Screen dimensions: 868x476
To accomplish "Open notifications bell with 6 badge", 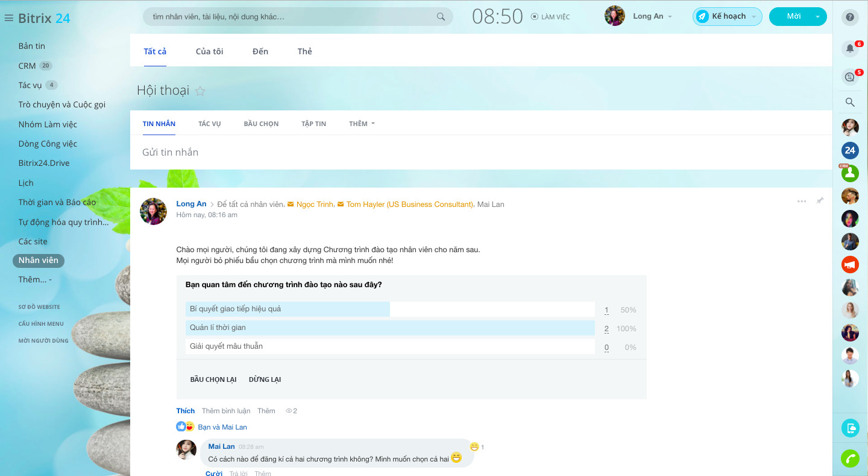I will coord(850,48).
